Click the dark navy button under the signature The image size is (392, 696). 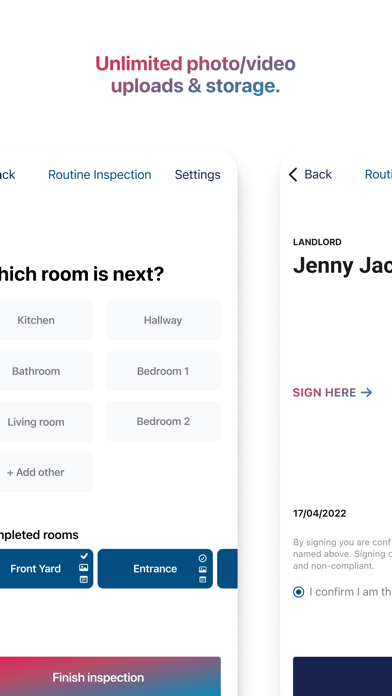pos(342,676)
